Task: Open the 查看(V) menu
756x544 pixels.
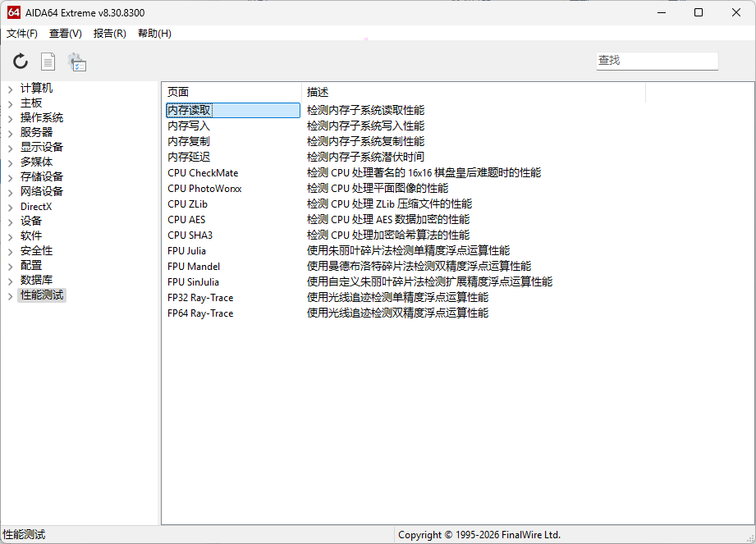Action: tap(66, 34)
